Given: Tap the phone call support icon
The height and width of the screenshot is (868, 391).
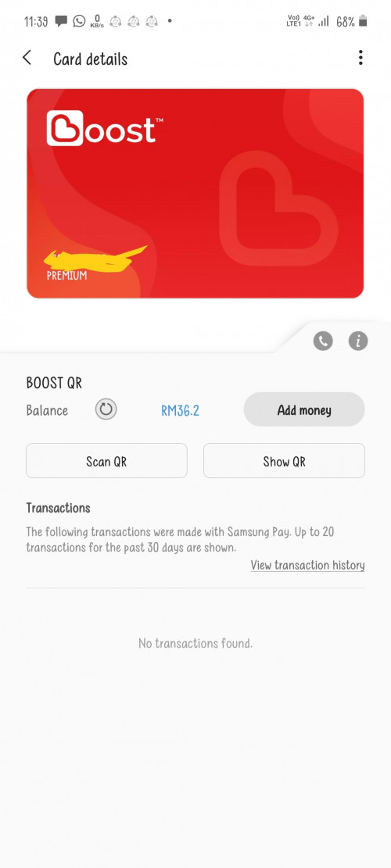Looking at the screenshot, I should coord(323,341).
